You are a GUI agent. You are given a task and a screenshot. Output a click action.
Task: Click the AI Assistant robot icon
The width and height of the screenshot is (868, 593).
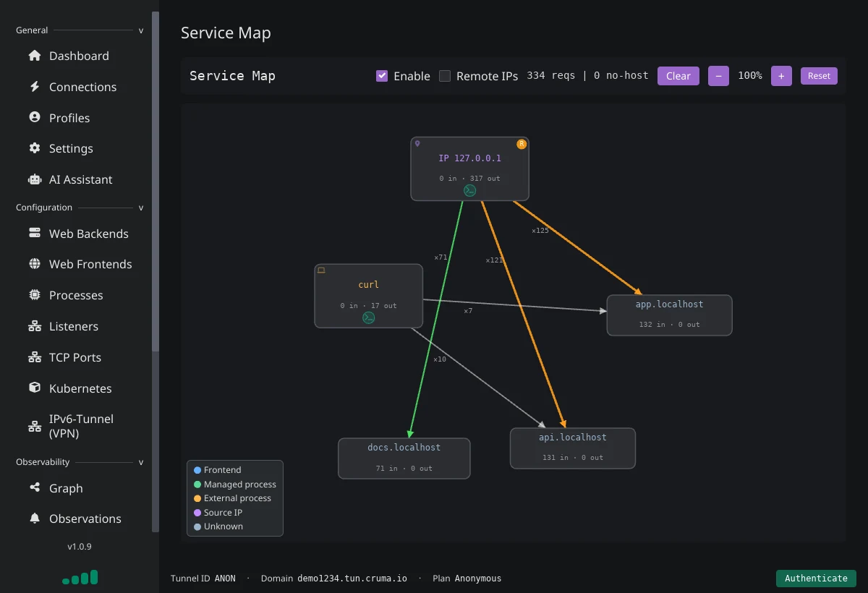pyautogui.click(x=35, y=179)
